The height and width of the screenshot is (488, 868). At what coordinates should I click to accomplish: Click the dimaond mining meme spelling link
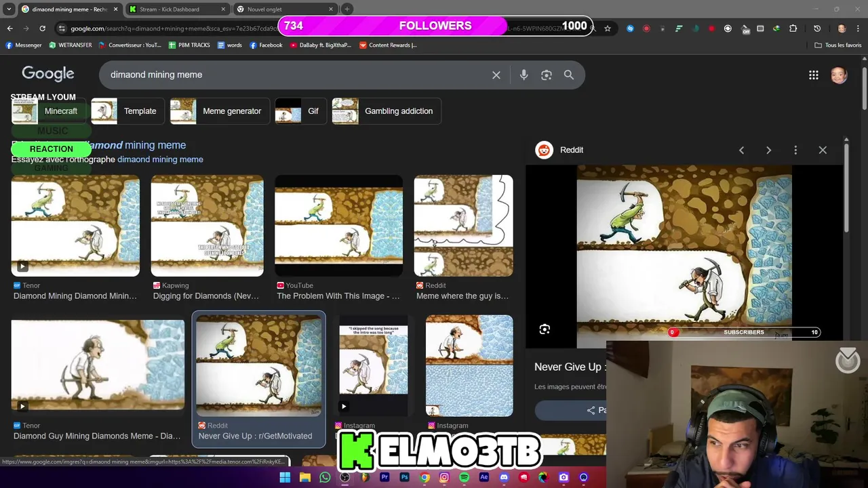(x=160, y=159)
